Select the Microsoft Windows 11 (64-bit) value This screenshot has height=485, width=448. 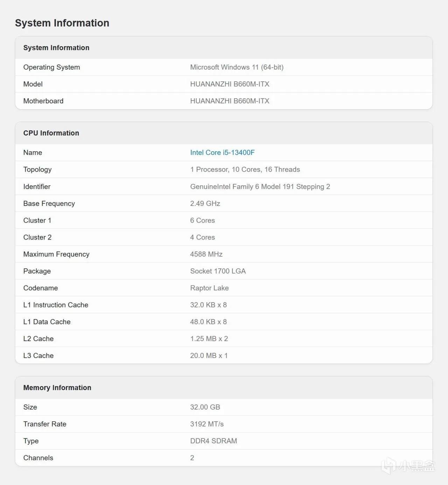(237, 67)
